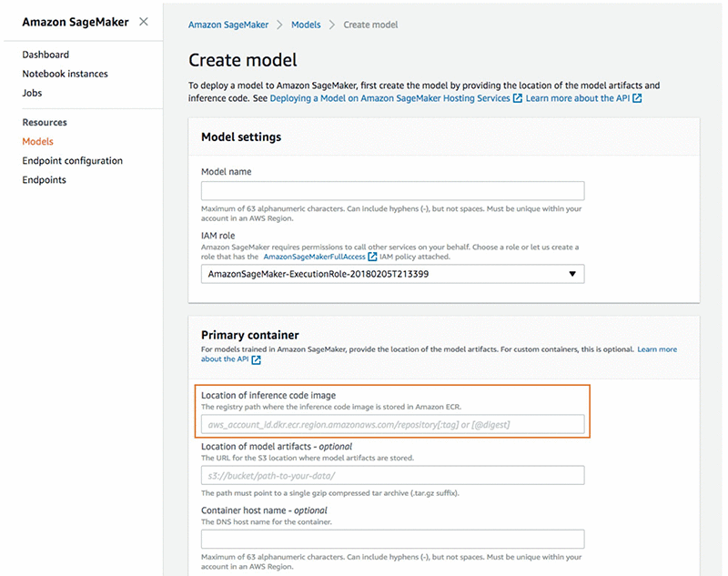Open the AmazonSageMakerFullAccess policy link
The width and height of the screenshot is (728, 576).
[314, 257]
